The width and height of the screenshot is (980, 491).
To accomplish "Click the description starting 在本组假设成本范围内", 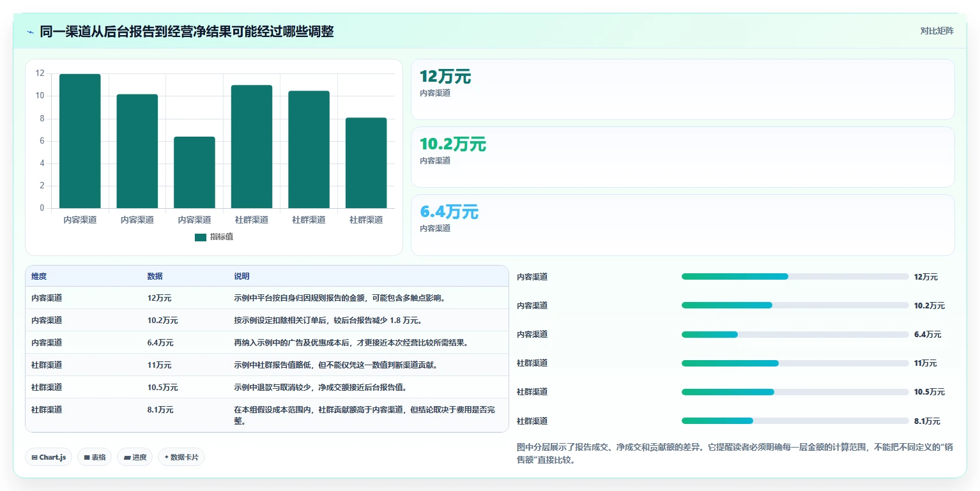I will point(364,415).
